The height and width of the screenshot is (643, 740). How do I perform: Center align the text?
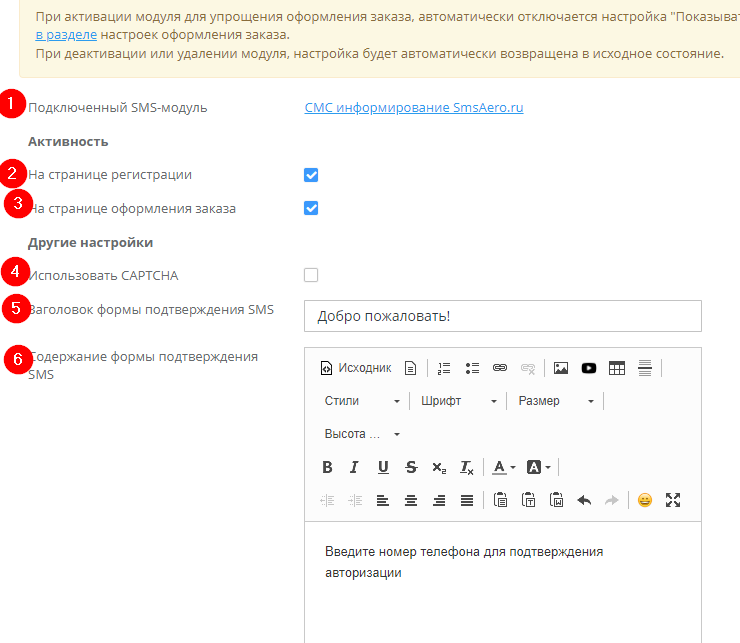tap(410, 500)
